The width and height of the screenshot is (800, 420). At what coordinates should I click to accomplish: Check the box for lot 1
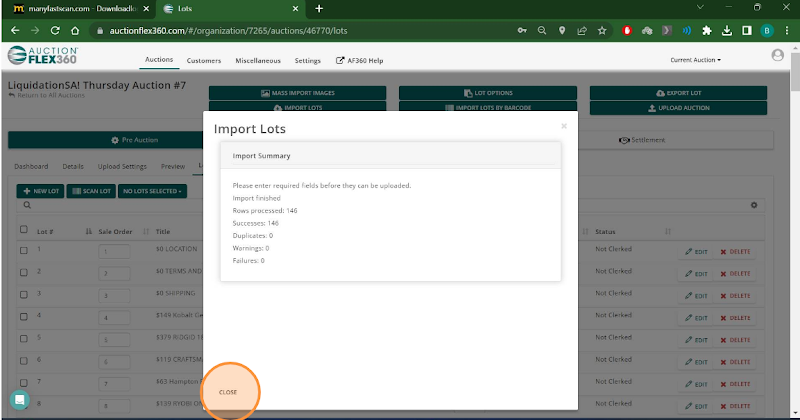pos(24,249)
